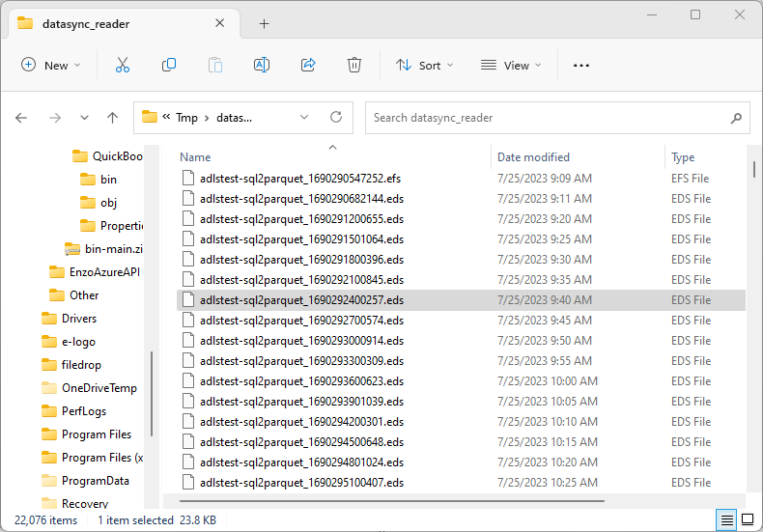Viewport: 763px width, 532px height.
Task: Select the Program Files folder in sidebar
Action: [96, 434]
